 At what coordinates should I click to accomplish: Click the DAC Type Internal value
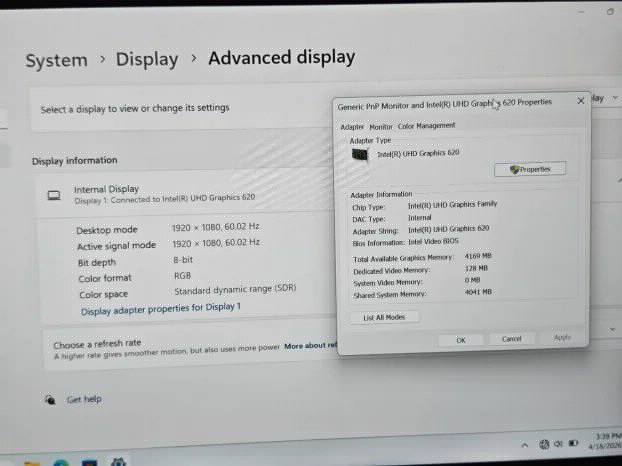(x=420, y=218)
